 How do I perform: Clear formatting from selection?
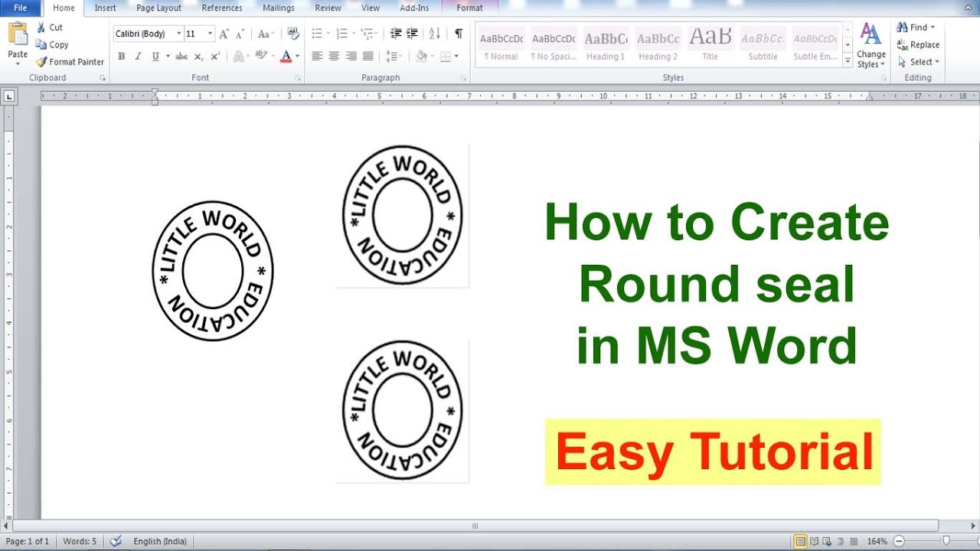[293, 34]
